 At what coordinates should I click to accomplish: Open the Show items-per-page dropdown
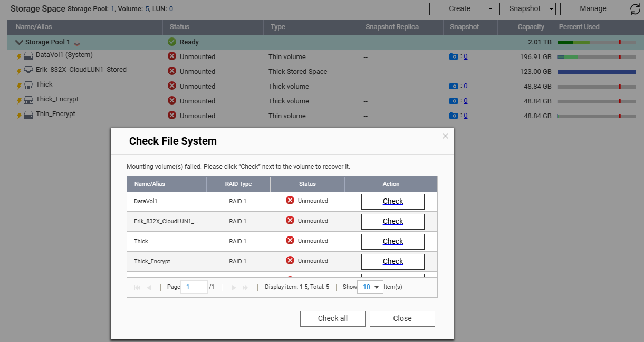[x=370, y=287]
